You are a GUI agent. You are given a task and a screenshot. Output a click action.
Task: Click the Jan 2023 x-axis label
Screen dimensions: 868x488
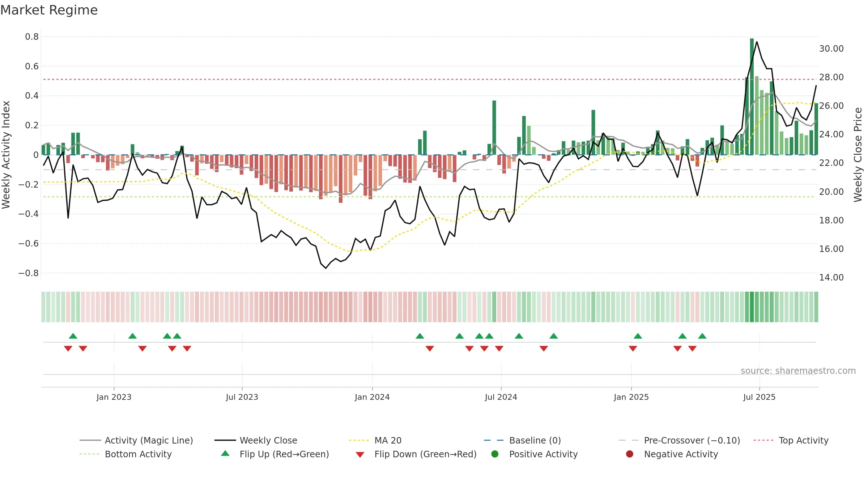(114, 397)
